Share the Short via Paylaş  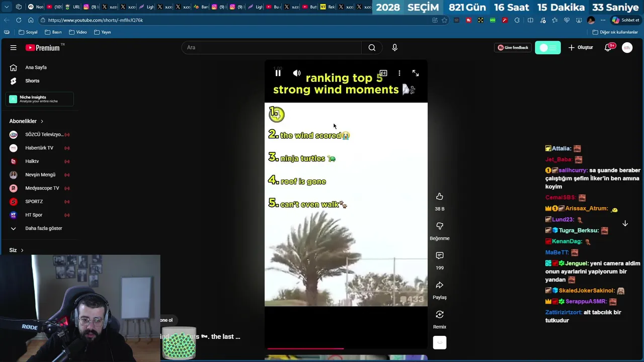pos(440,285)
